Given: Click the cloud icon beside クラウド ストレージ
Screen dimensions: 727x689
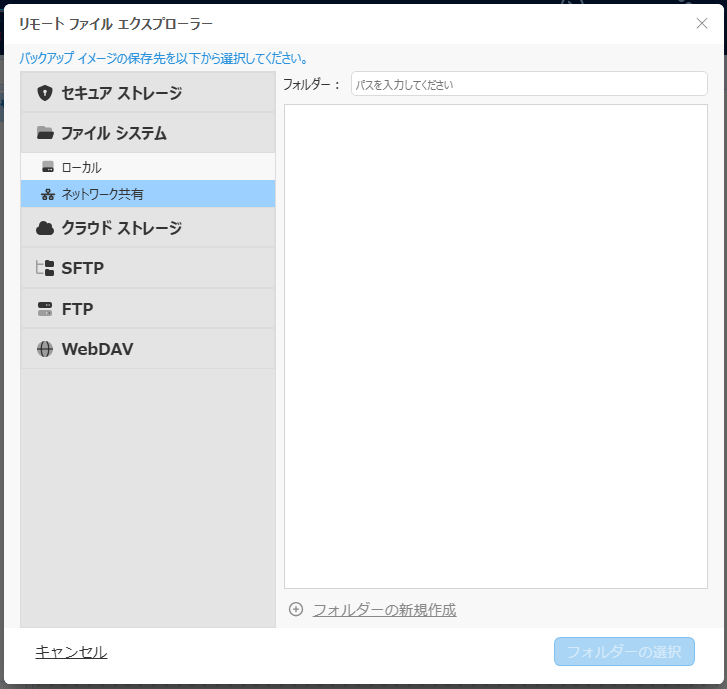Looking at the screenshot, I should 45,228.
